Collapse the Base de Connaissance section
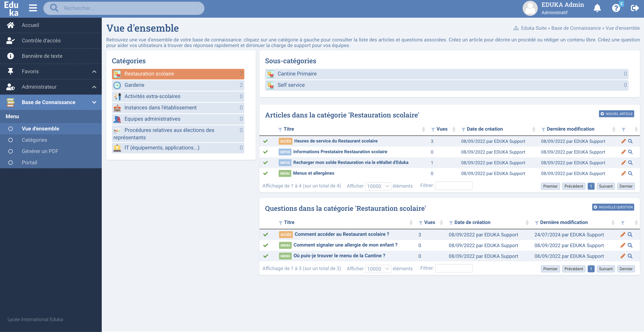Image resolution: width=644 pixels, height=332 pixels. point(94,102)
